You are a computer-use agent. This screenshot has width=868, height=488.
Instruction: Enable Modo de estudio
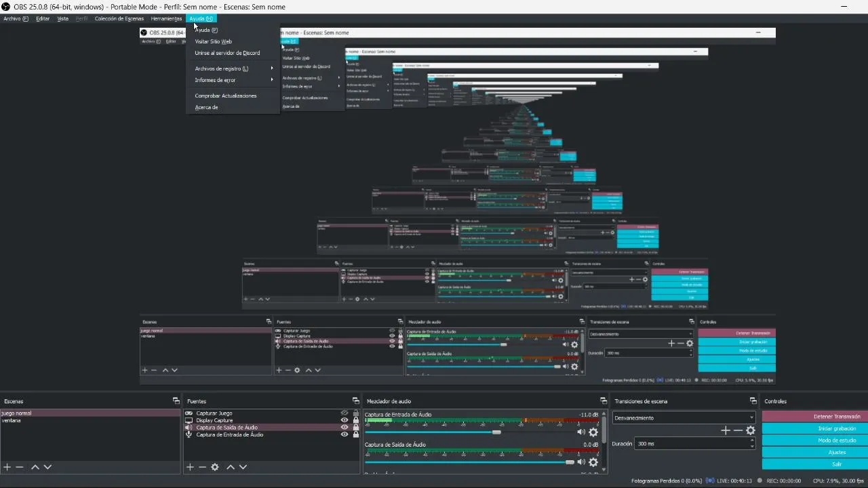coord(814,441)
